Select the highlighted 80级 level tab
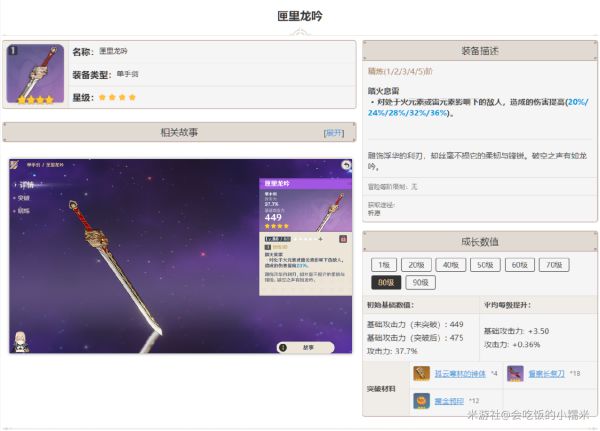This screenshot has width=600, height=431. pyautogui.click(x=386, y=282)
